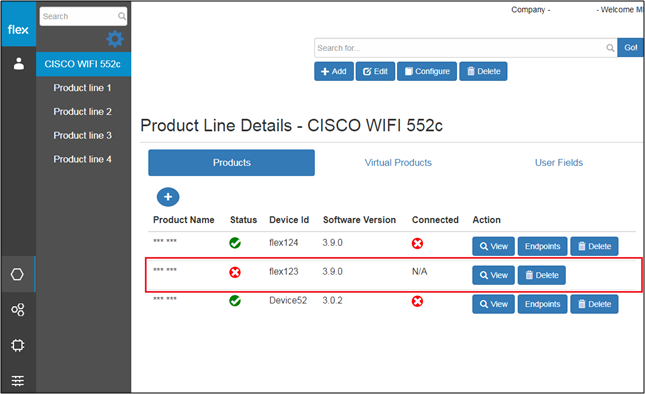
Task: Click the Edit button in the toolbar
Action: [375, 72]
